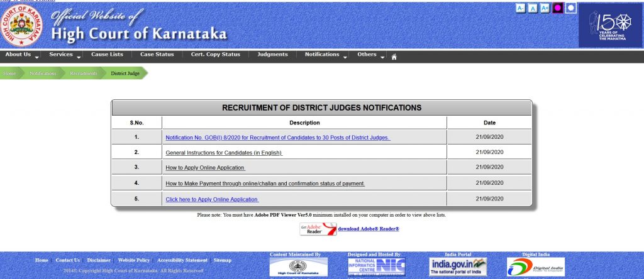Viewport: 644px width, 279px height.
Task: Open General Instructions for Candidates link
Action: pos(224,153)
